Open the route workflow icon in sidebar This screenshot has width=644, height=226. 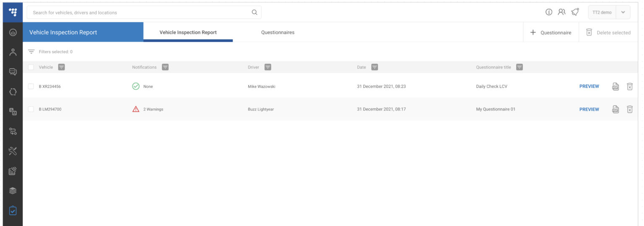[x=13, y=131]
